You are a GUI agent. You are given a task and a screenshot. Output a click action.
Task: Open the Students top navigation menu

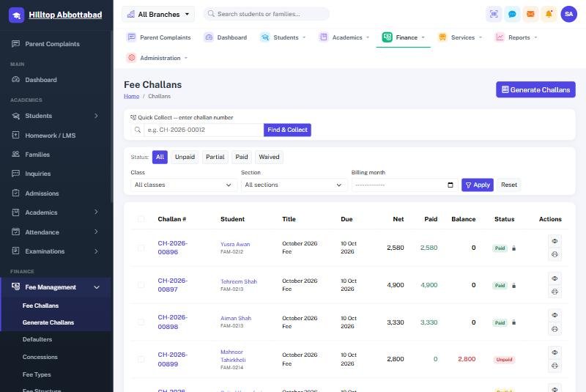coord(283,37)
